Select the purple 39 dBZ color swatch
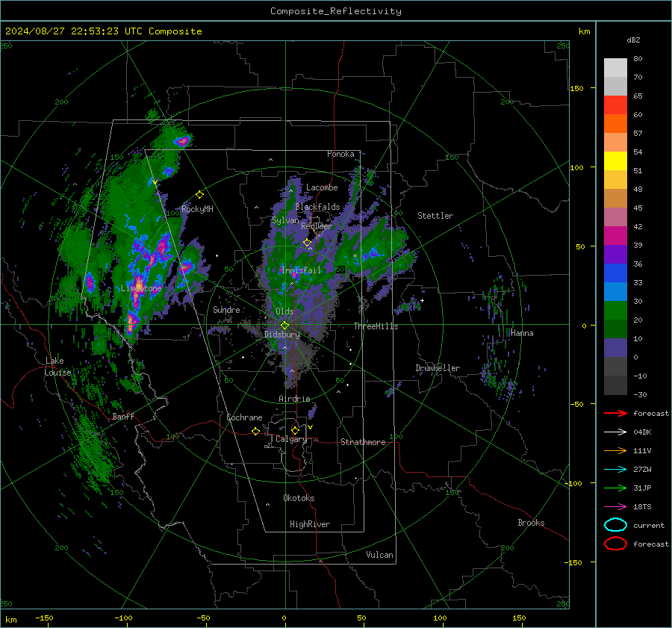 click(615, 254)
